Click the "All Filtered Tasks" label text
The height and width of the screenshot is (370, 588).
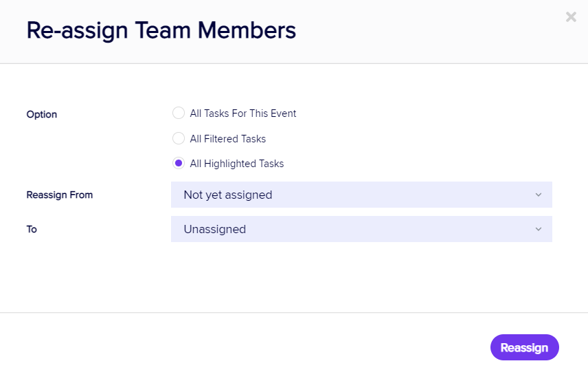(228, 139)
